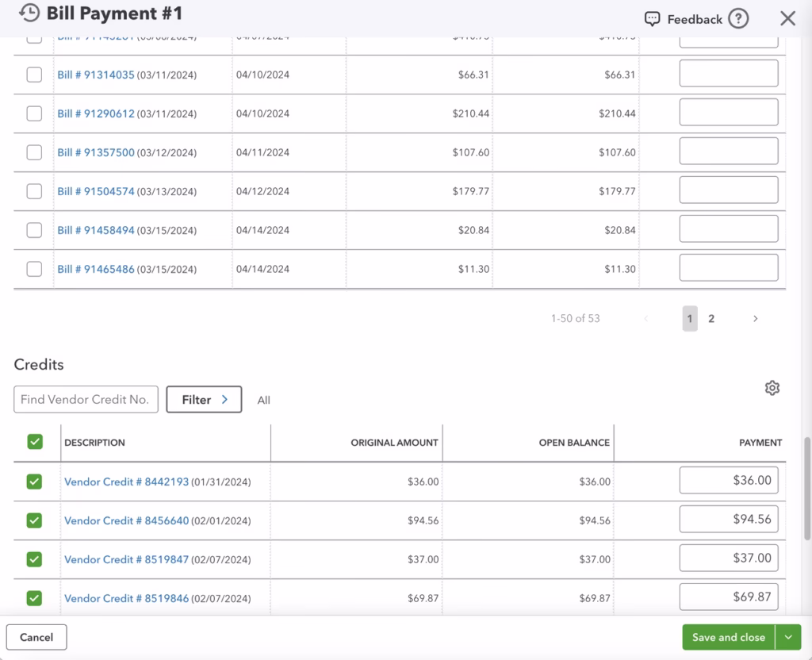Click the $179.77 open balance cell
This screenshot has height=660, width=812.
pos(617,191)
